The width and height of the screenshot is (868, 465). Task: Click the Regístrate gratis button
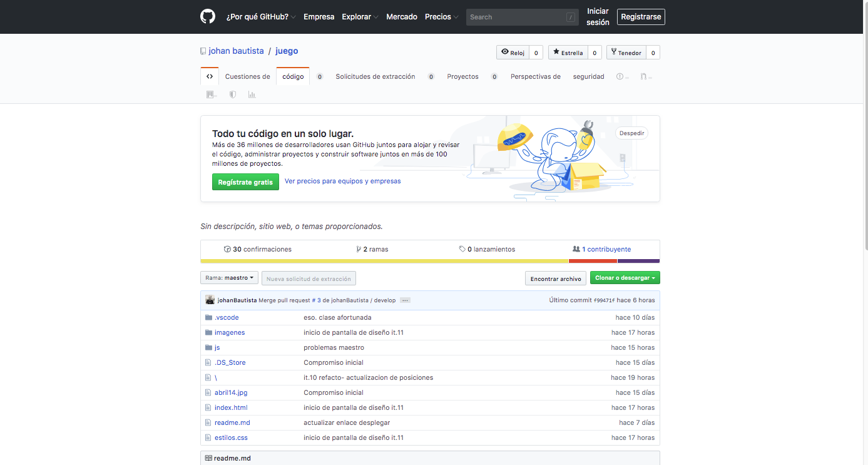pos(245,182)
